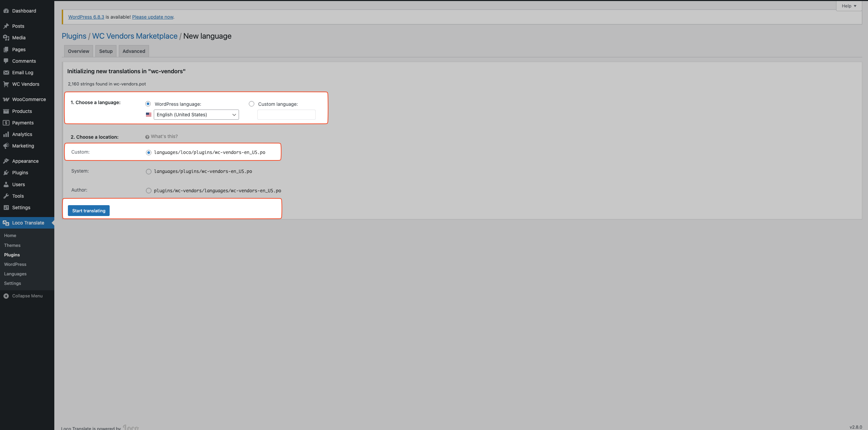Click the Start translating button

coord(89,211)
